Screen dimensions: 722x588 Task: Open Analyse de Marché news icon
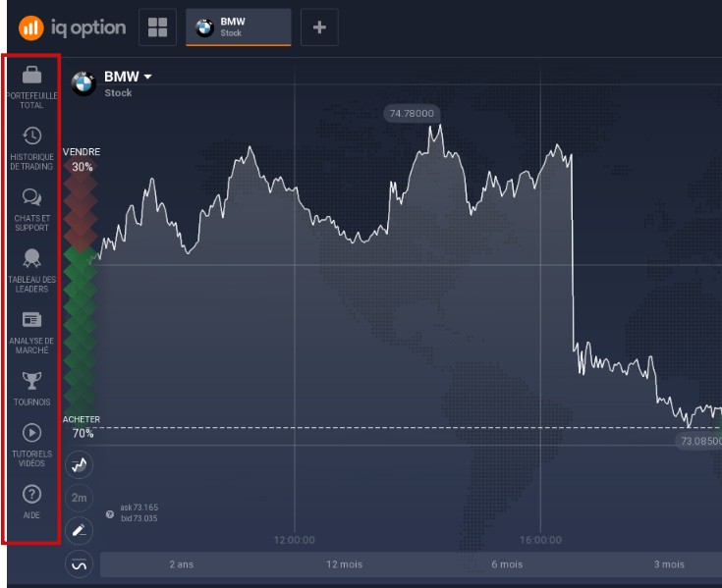[31, 319]
